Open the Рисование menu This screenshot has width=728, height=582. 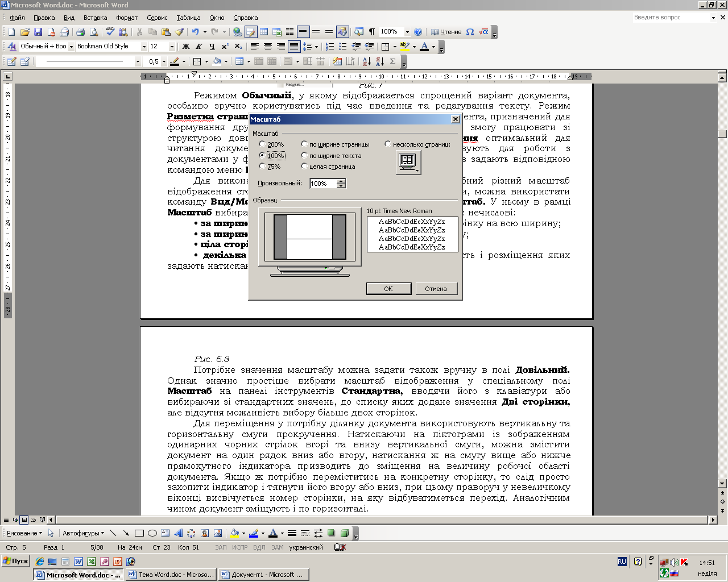[24, 533]
